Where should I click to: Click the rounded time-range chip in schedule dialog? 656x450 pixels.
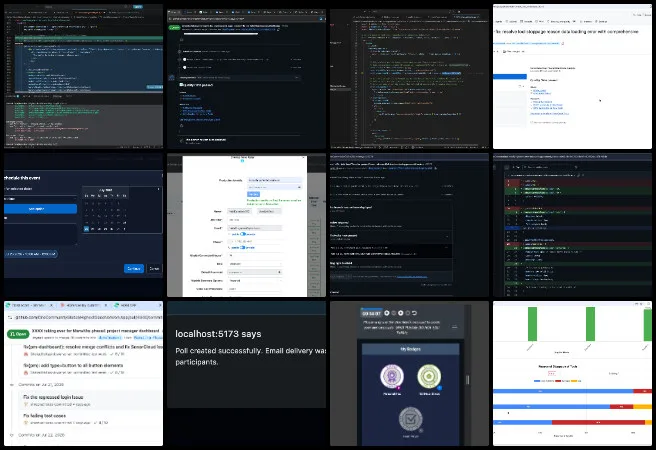[x=31, y=254]
